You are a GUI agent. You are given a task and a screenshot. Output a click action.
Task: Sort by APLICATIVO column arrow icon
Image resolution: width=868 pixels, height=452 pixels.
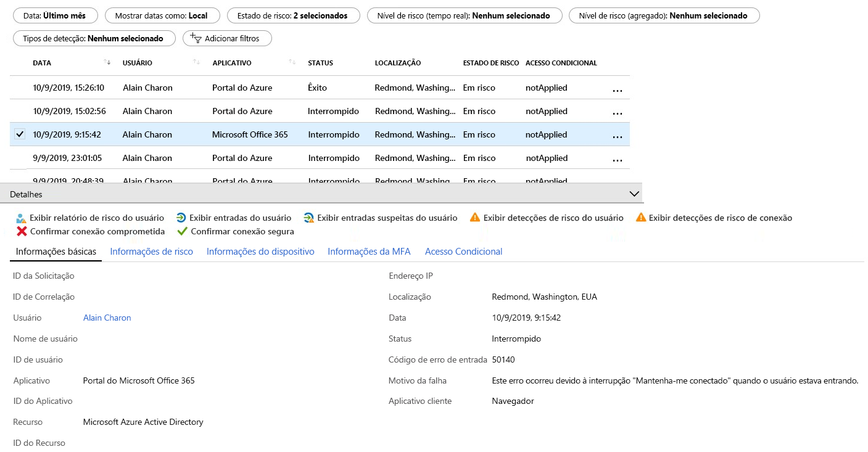[x=292, y=62]
